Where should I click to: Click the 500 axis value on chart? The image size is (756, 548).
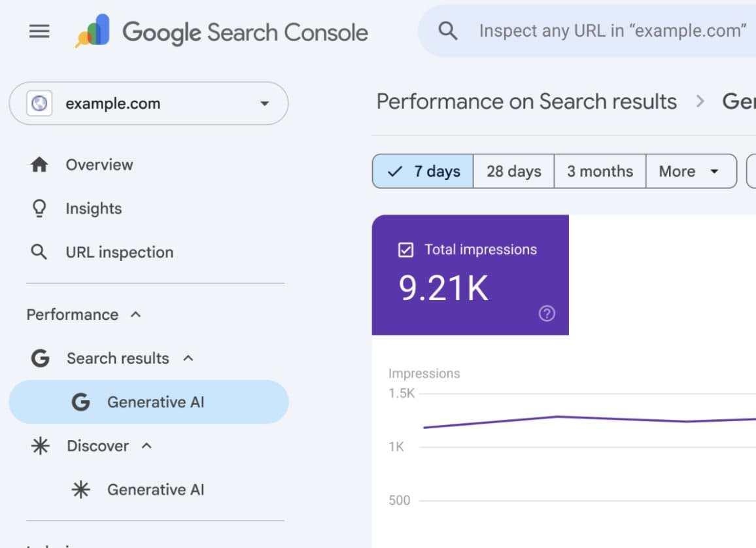[x=399, y=500]
